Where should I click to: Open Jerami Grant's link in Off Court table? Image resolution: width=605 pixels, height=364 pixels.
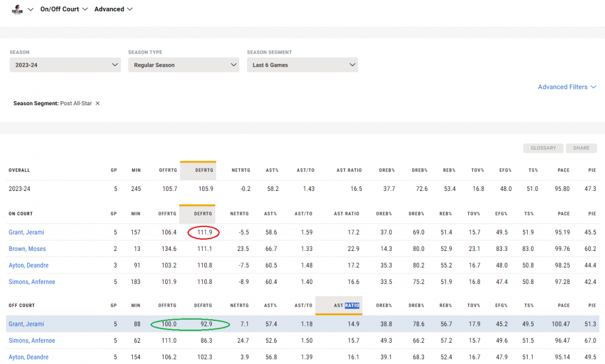point(26,324)
